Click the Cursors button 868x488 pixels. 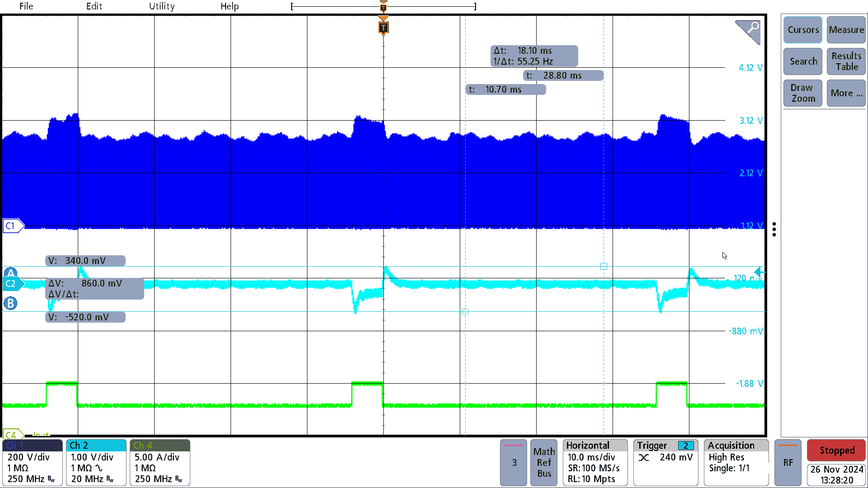click(803, 30)
